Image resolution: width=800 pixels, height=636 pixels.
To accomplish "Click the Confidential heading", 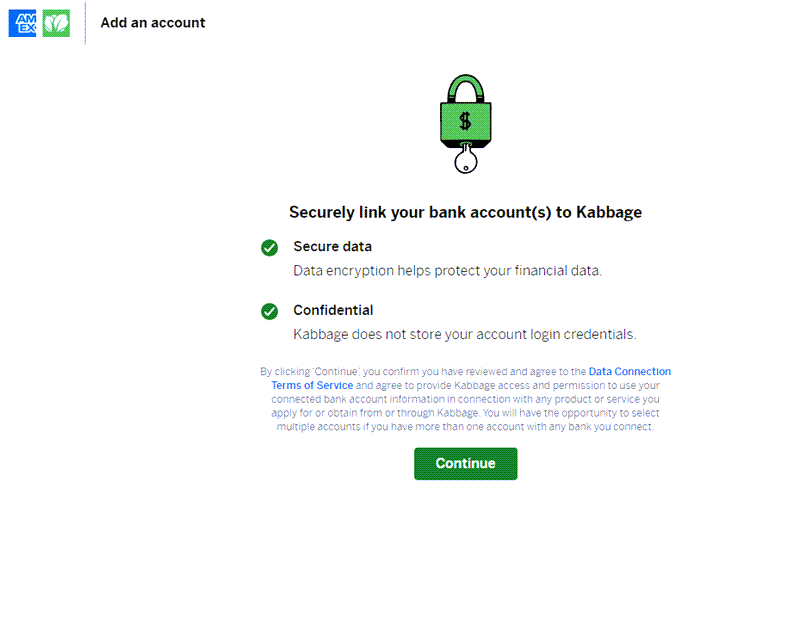I will [333, 310].
